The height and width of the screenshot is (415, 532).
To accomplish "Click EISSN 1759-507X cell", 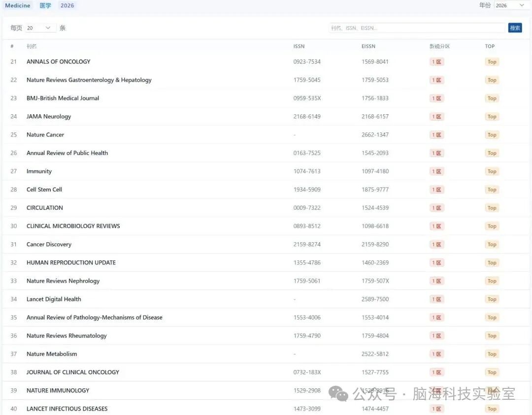I will tap(375, 281).
